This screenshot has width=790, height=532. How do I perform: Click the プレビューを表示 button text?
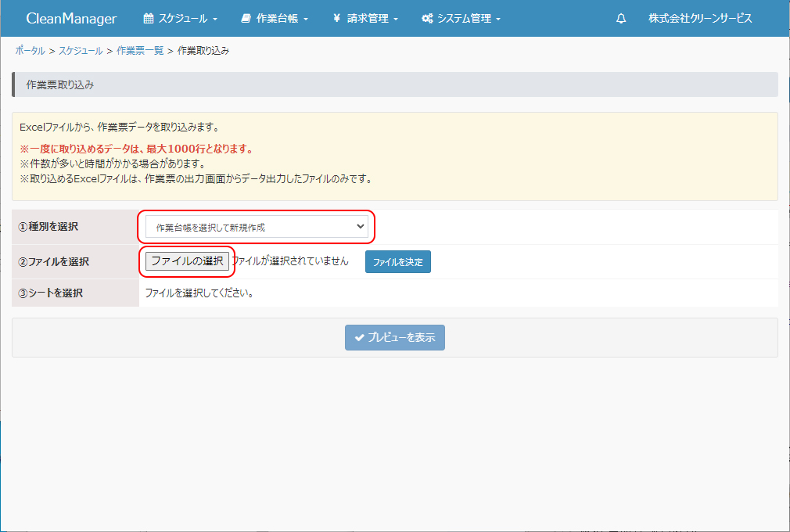click(x=401, y=338)
